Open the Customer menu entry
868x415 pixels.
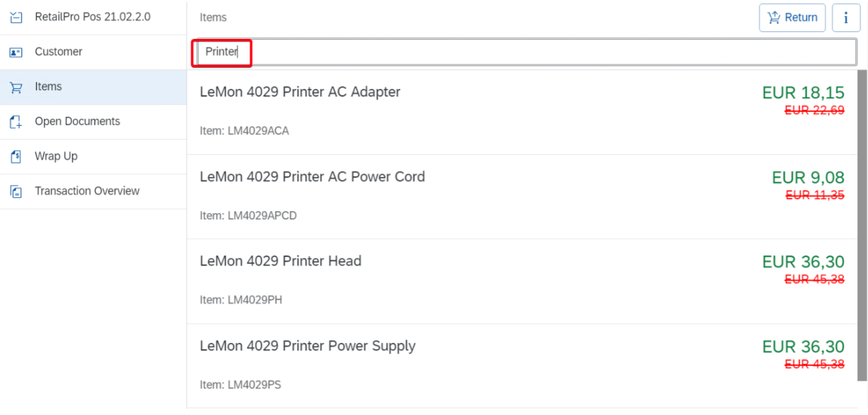pyautogui.click(x=58, y=52)
